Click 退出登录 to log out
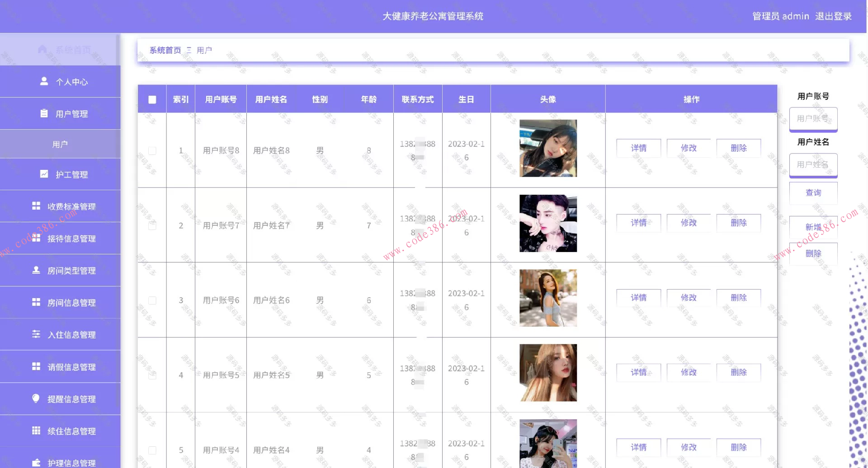Image resolution: width=868 pixels, height=468 pixels. click(x=834, y=16)
